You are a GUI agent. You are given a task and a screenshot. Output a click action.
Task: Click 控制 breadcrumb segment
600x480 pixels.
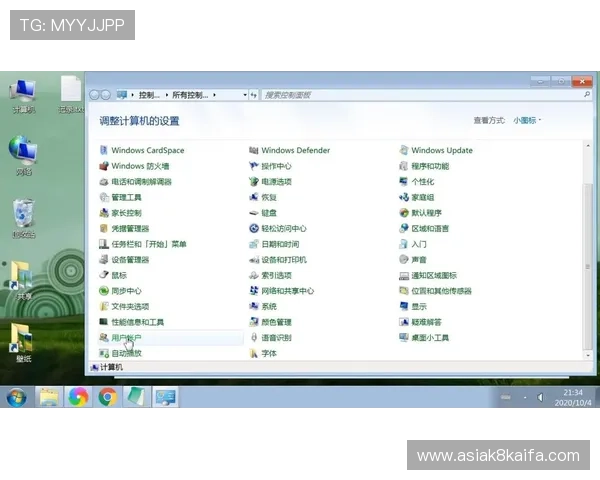pyautogui.click(x=149, y=95)
